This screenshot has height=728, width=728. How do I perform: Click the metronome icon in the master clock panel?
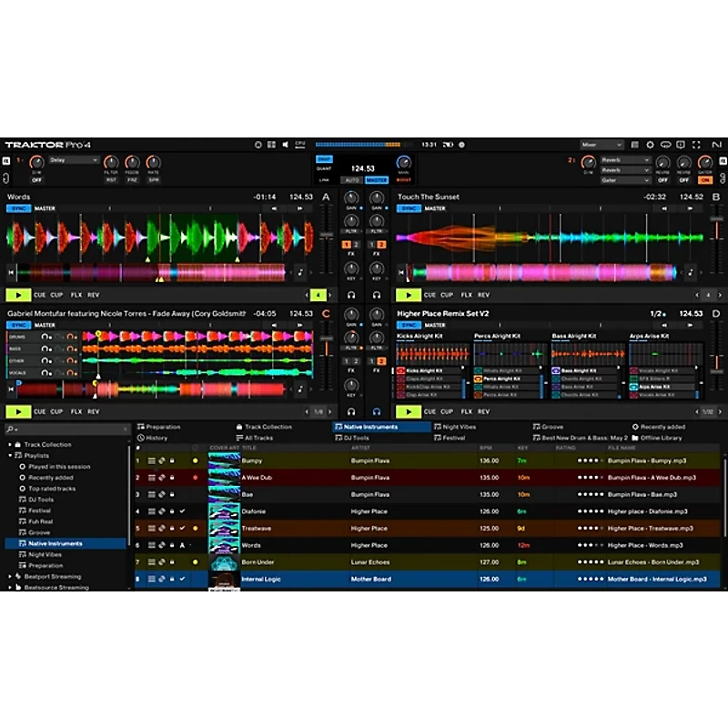259,143
